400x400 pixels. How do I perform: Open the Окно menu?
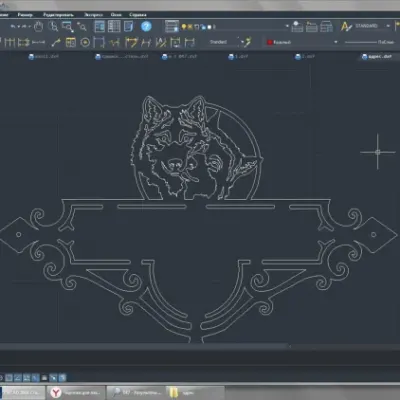(116, 15)
